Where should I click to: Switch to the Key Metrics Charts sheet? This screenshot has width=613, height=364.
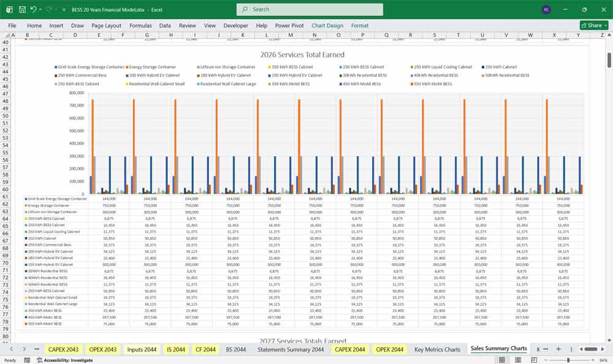437,349
